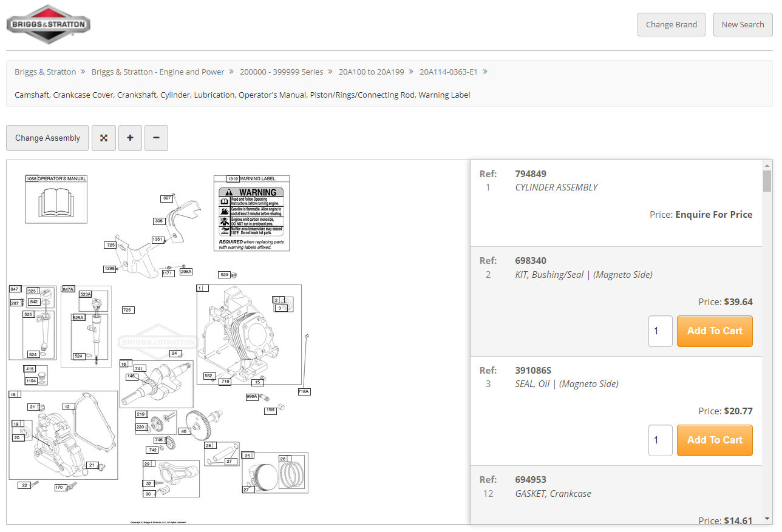Click reference label 742 in diagram
The height and width of the screenshot is (532, 782).
pos(152,450)
